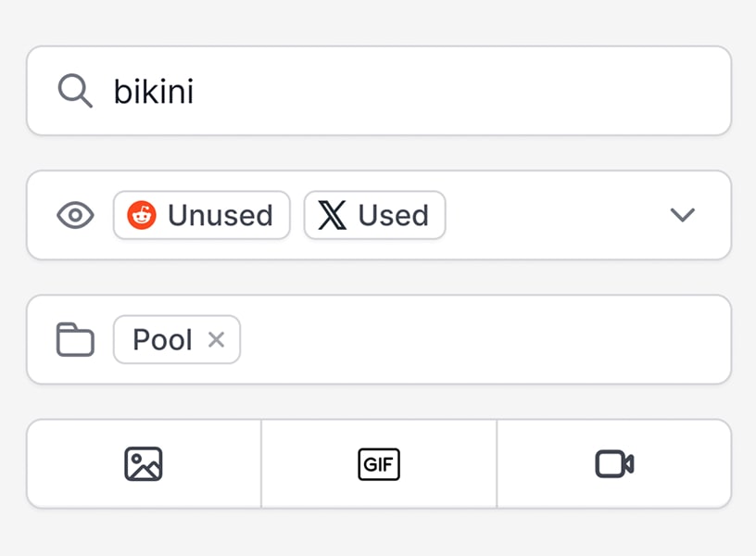This screenshot has height=556, width=756.
Task: Click the folder icon in the folder filter
Action: coord(76,339)
